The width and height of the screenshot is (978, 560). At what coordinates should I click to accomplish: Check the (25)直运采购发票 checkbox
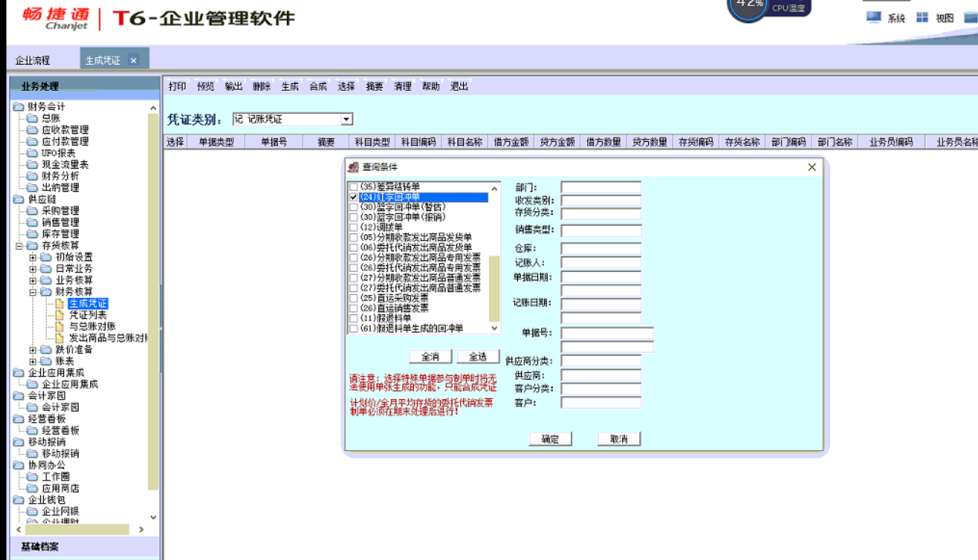coord(354,298)
